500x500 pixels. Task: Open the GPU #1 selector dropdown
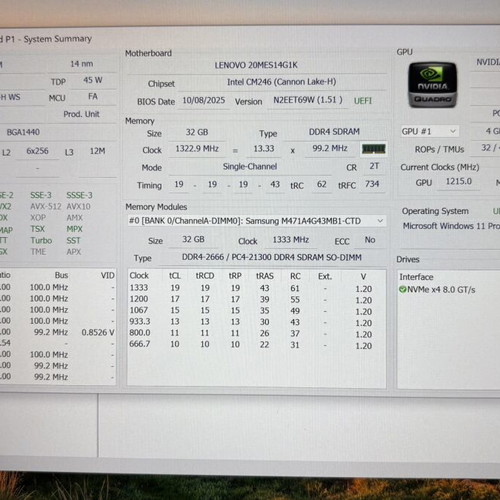429,131
